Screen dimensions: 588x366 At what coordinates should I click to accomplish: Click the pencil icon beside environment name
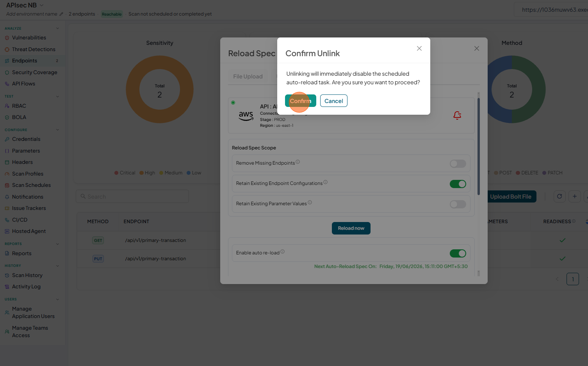[x=61, y=14]
